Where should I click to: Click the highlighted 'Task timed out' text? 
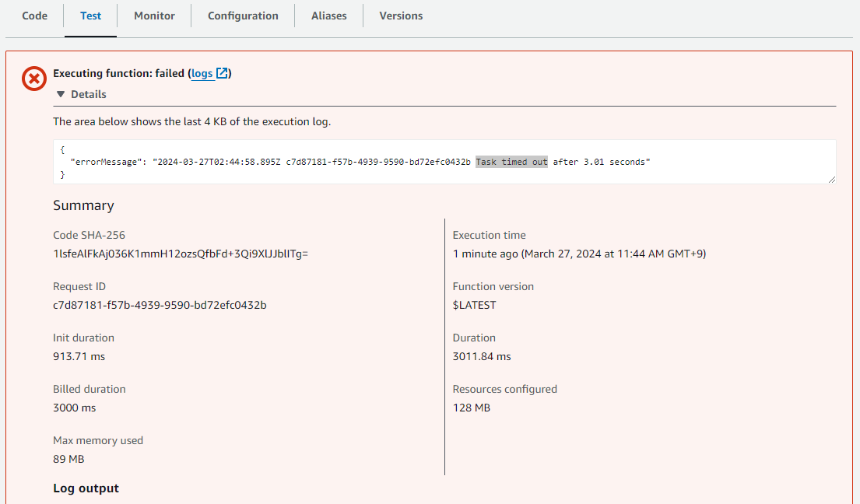click(511, 162)
